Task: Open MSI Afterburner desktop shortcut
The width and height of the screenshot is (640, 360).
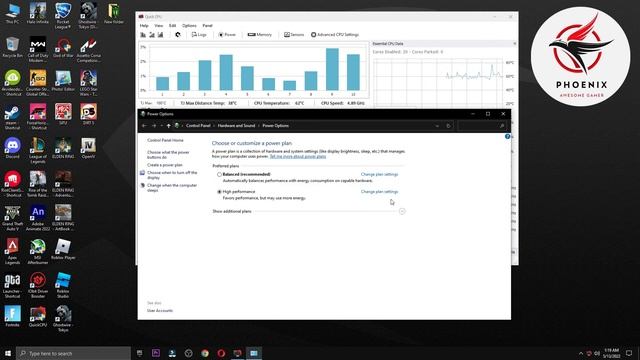Action: (x=38, y=252)
